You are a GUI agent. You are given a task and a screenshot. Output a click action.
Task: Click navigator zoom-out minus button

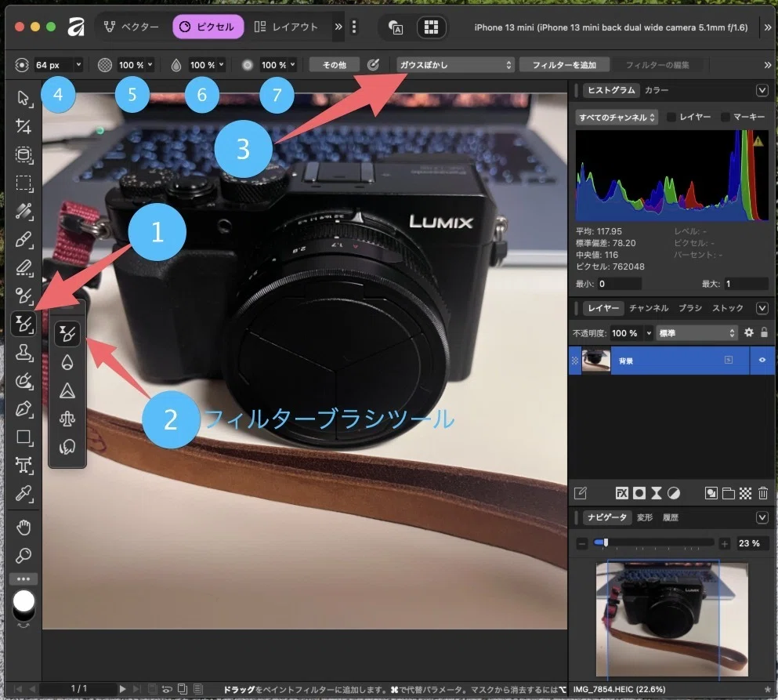point(582,544)
